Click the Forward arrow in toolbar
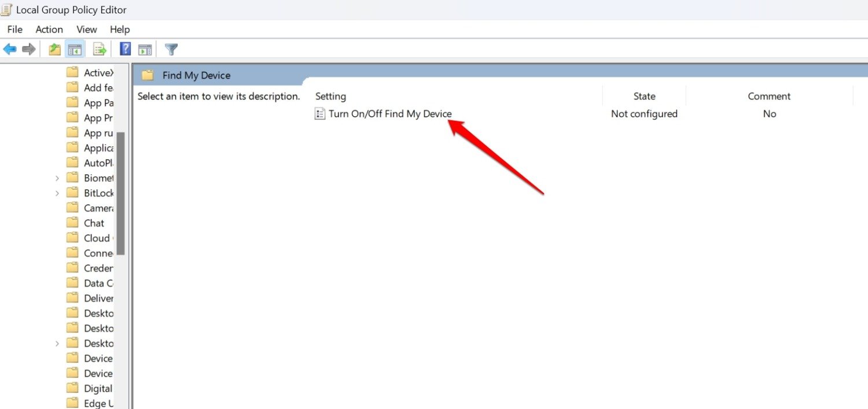 click(x=28, y=50)
